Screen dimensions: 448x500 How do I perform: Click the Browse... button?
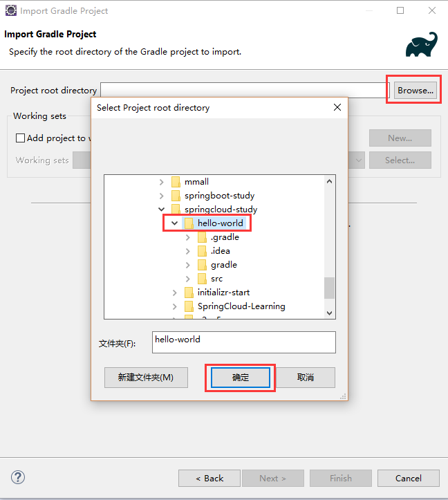click(x=415, y=90)
